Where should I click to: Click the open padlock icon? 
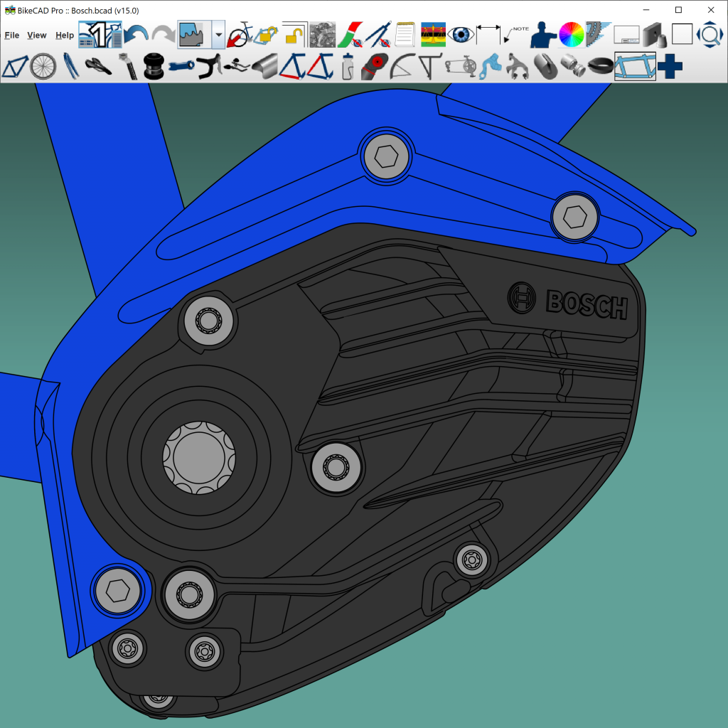point(294,35)
